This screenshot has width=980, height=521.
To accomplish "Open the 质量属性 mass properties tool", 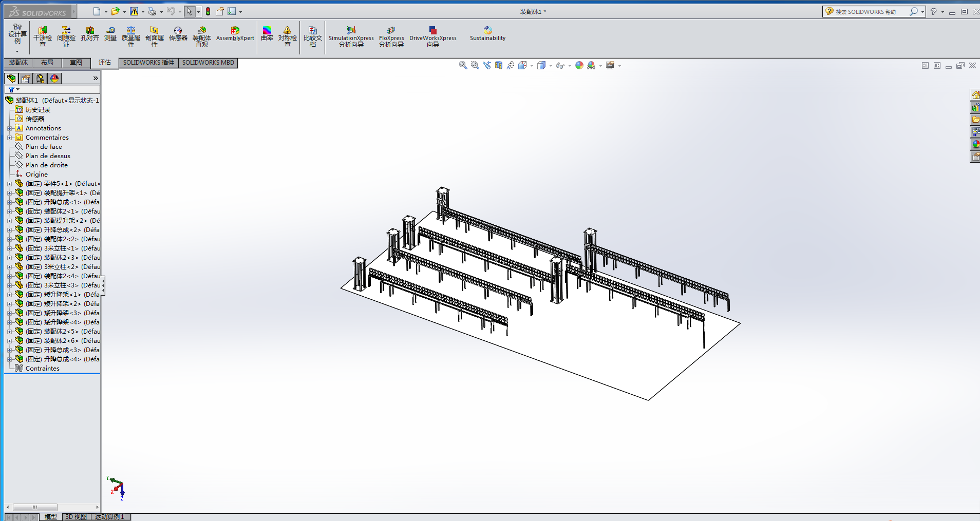I will (131, 36).
